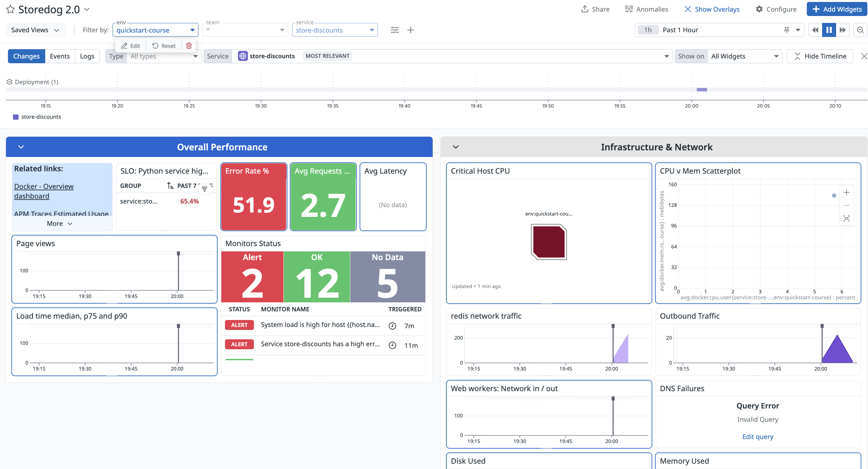Step the time range backward

(815, 30)
